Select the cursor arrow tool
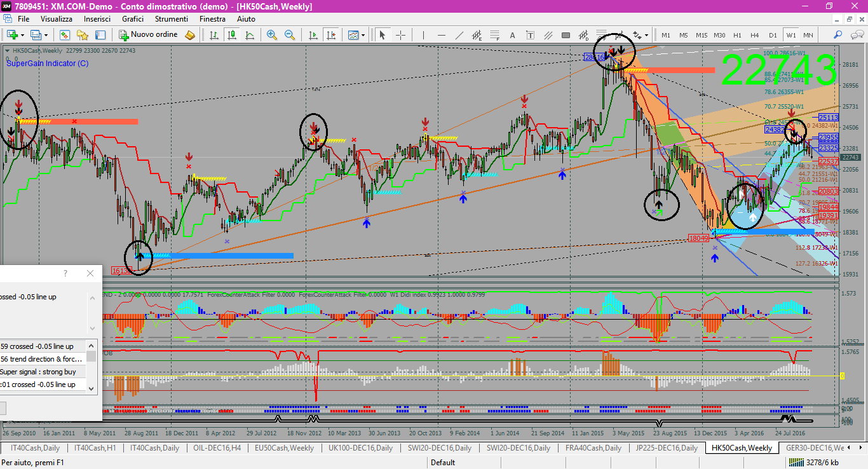Viewport: 868px width, 469px height. tap(382, 34)
